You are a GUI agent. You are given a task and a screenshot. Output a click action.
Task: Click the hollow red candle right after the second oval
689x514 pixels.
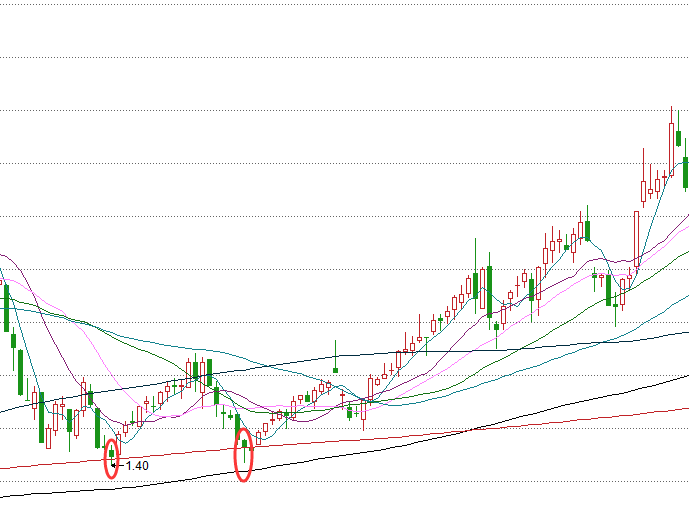click(x=257, y=438)
